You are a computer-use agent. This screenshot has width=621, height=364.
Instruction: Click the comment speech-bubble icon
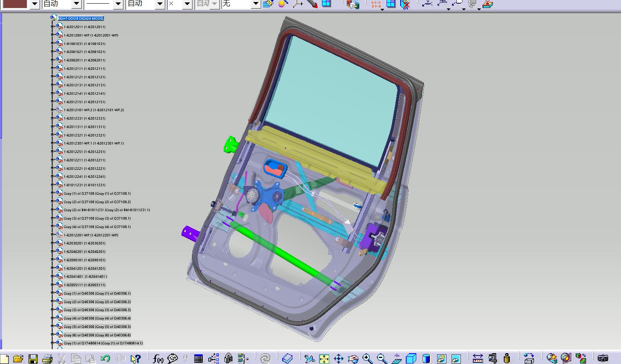click(173, 358)
